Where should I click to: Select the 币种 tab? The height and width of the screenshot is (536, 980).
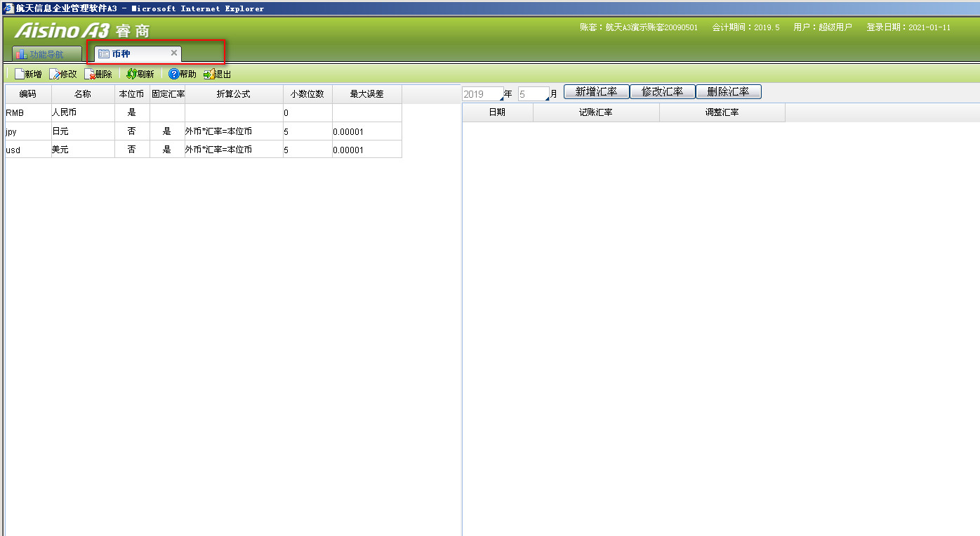pos(121,54)
